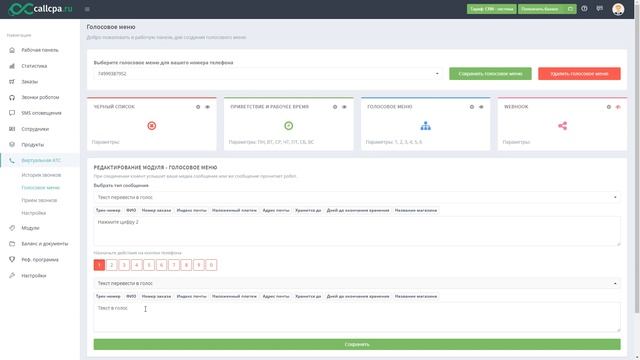Open main Настройки wrench icon
The image size is (640, 360).
click(12, 276)
